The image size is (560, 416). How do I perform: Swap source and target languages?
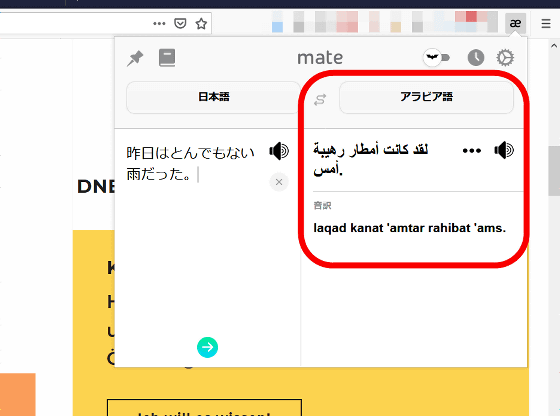point(320,100)
